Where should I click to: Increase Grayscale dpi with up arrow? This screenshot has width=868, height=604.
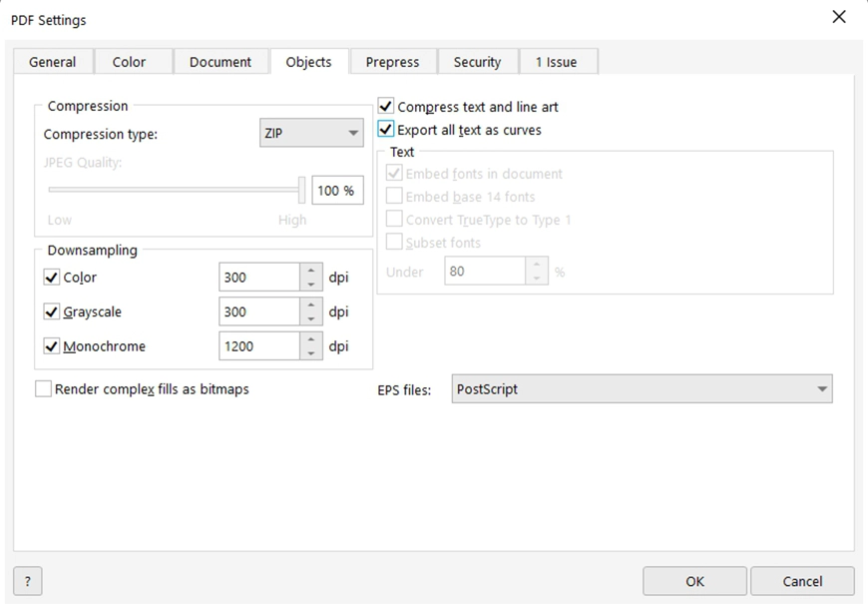[311, 304]
